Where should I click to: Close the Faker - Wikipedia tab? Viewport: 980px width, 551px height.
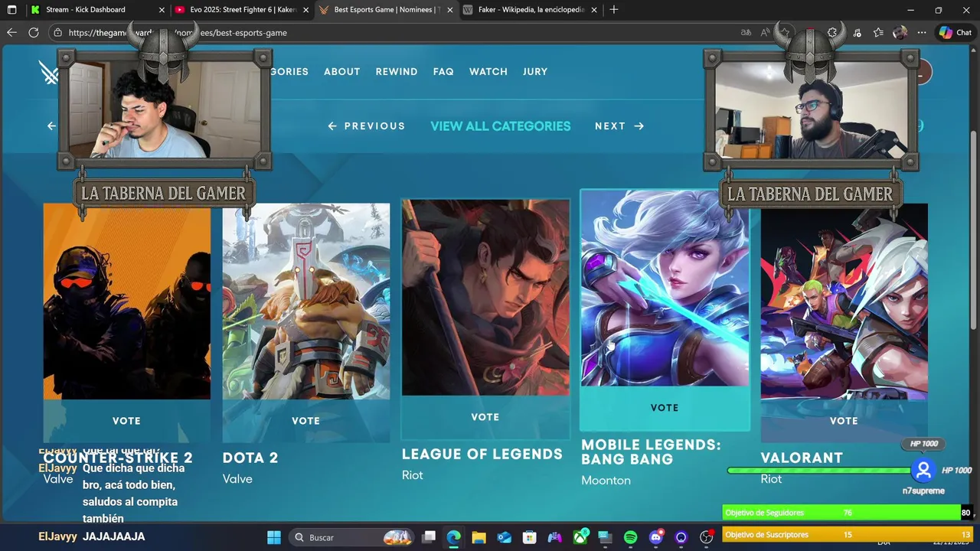coord(594,10)
